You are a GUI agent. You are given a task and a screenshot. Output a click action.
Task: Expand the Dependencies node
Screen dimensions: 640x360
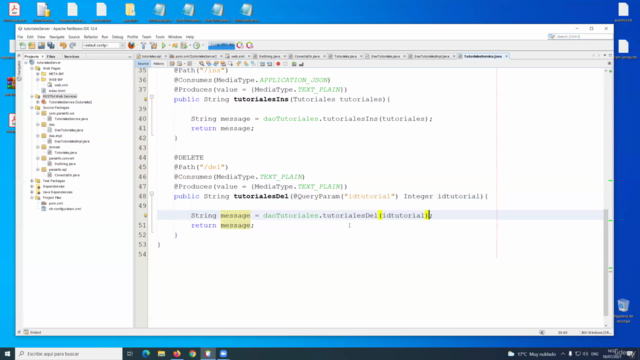32,187
